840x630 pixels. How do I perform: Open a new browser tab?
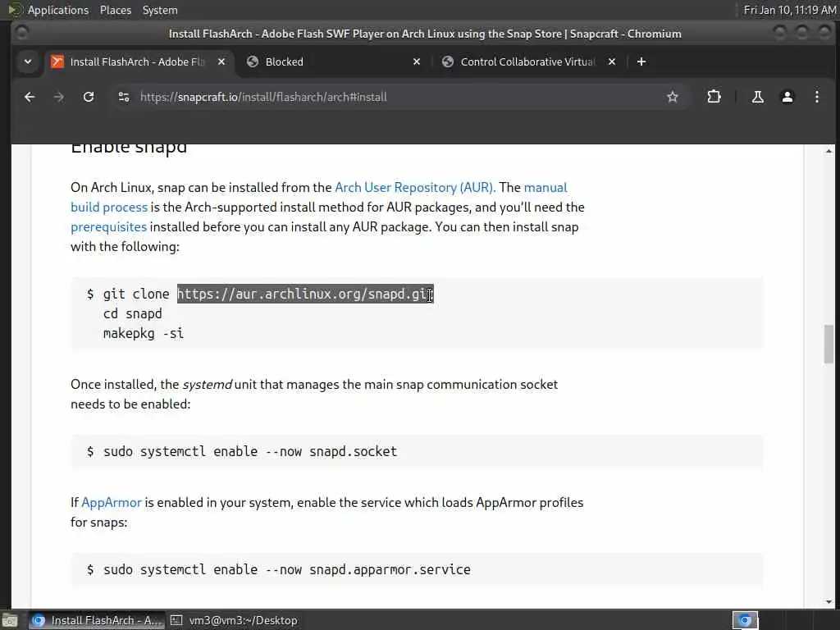[641, 62]
